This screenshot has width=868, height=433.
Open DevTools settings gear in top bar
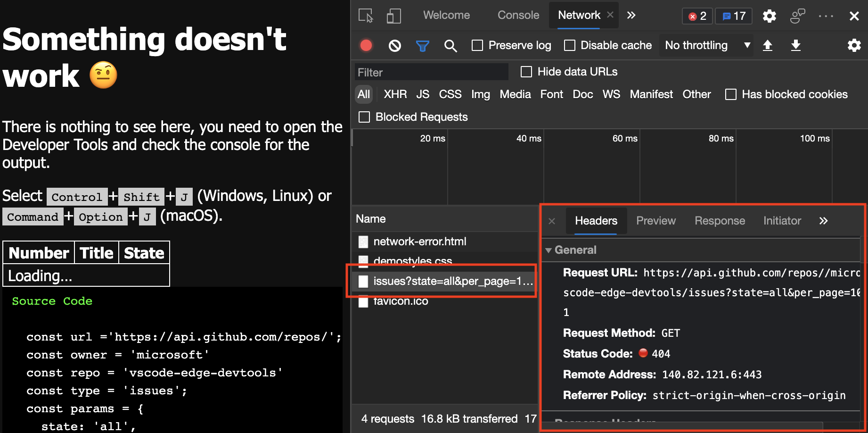coord(769,16)
